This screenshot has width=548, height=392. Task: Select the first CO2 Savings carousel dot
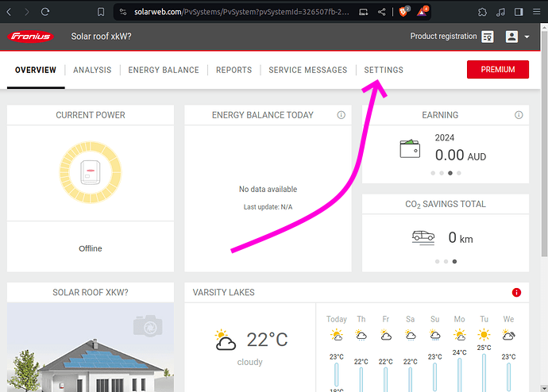pos(438,261)
